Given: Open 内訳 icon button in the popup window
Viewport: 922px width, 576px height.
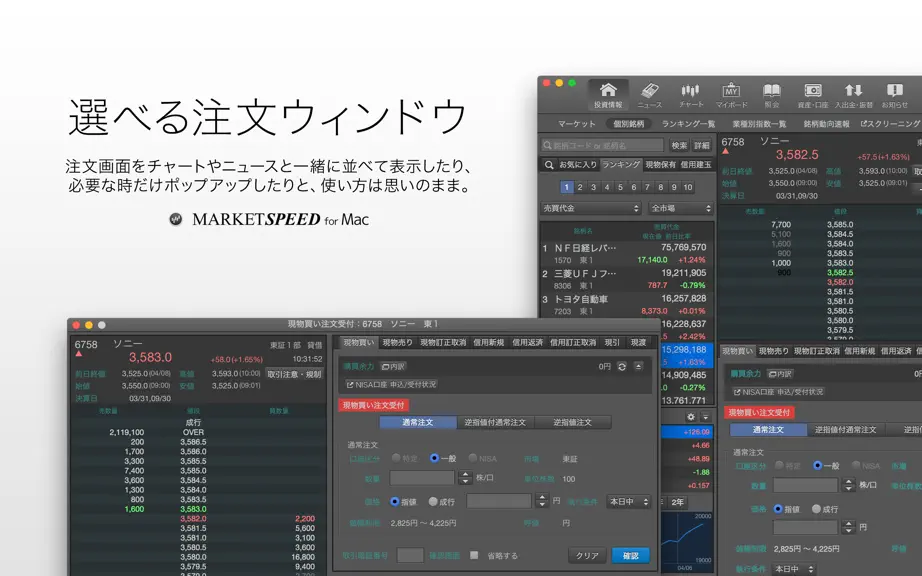Looking at the screenshot, I should point(393,366).
